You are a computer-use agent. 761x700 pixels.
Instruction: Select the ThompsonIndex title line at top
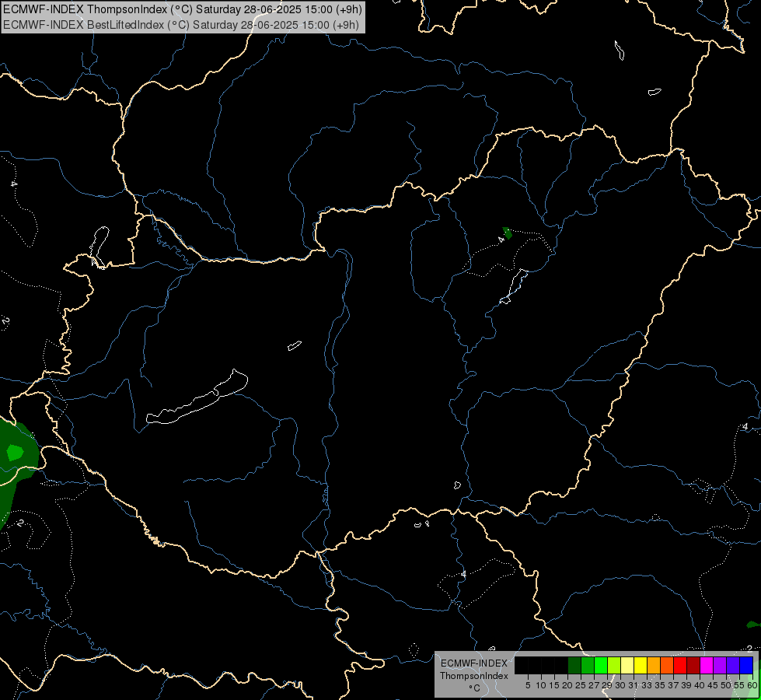pos(183,9)
